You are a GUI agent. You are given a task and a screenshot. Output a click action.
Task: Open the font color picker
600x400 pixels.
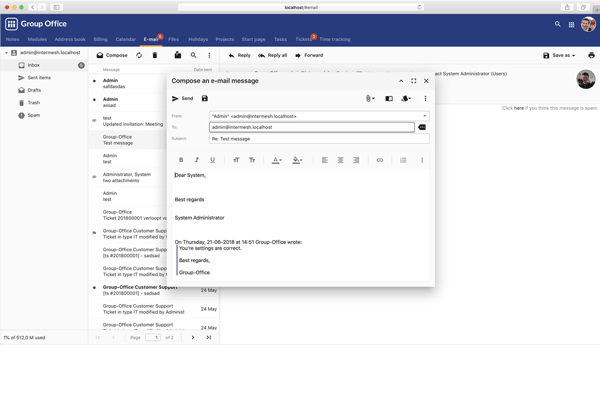coord(277,160)
